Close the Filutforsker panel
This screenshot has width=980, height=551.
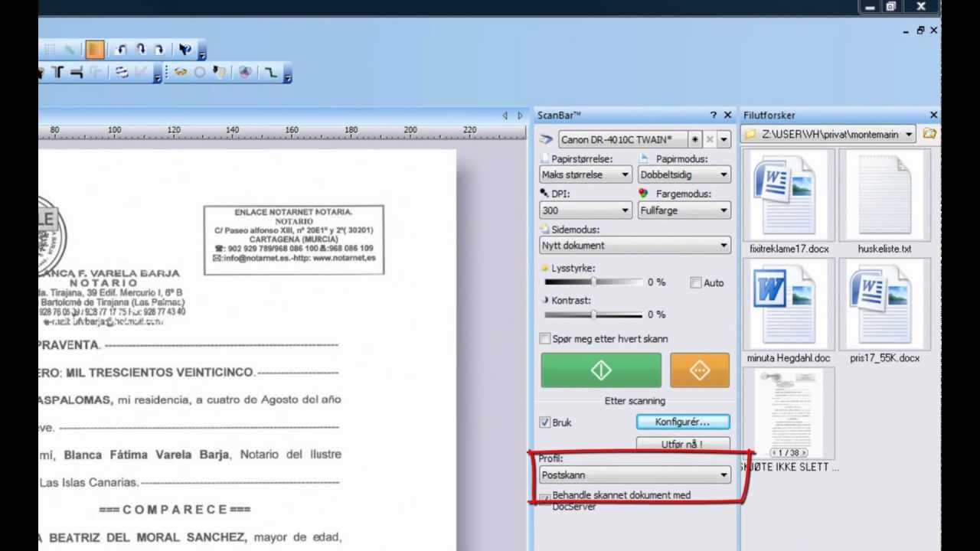pyautogui.click(x=933, y=115)
